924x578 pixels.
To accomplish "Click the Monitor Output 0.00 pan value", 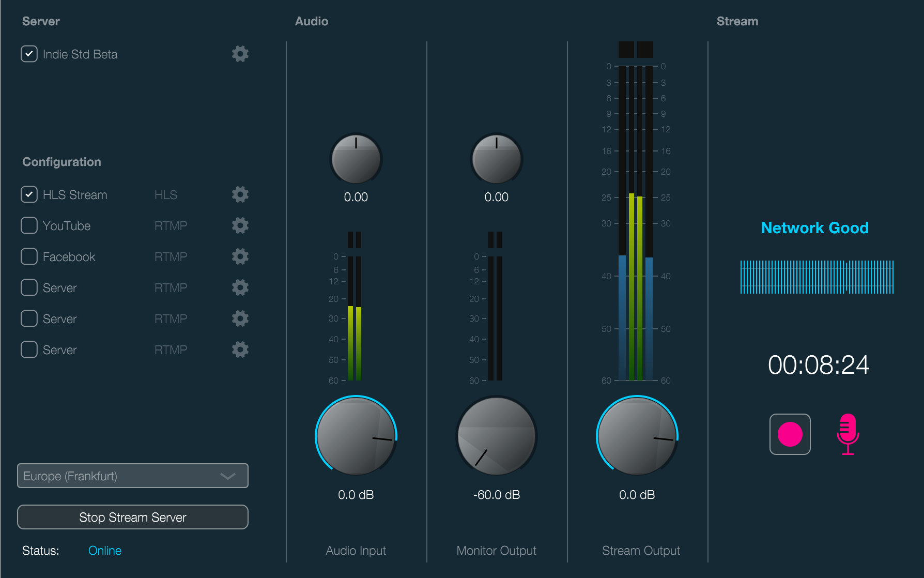I will pos(497,197).
